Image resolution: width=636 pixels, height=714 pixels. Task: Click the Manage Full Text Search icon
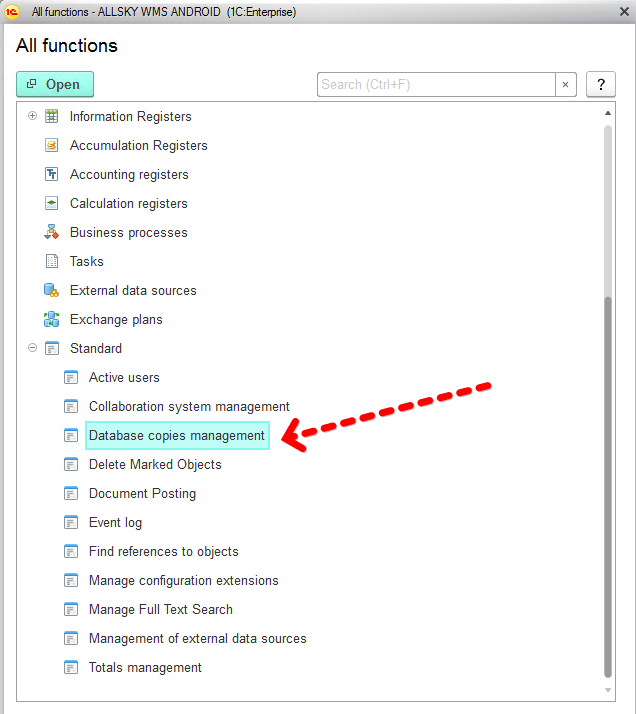[x=71, y=609]
